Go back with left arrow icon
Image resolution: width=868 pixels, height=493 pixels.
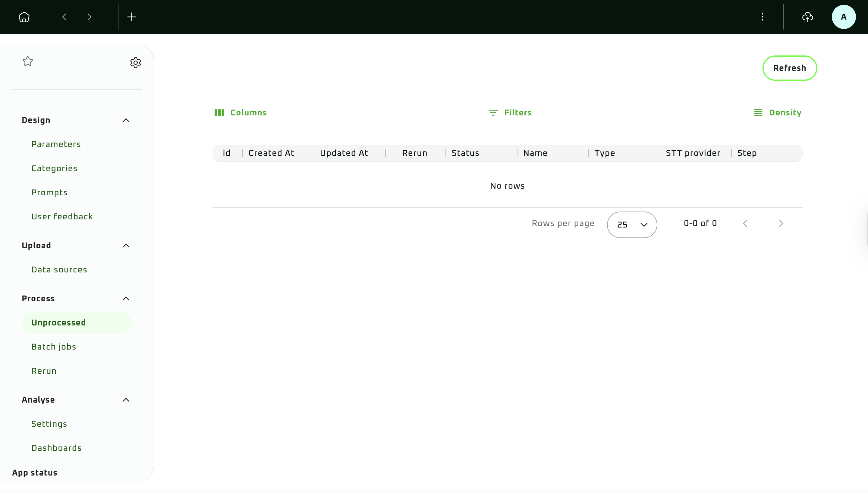coord(64,17)
